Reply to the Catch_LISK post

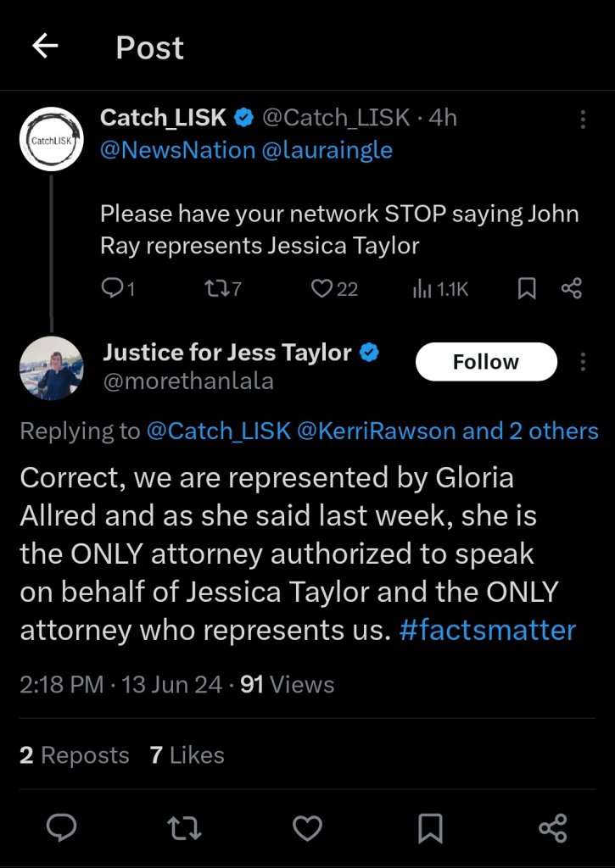(x=113, y=289)
